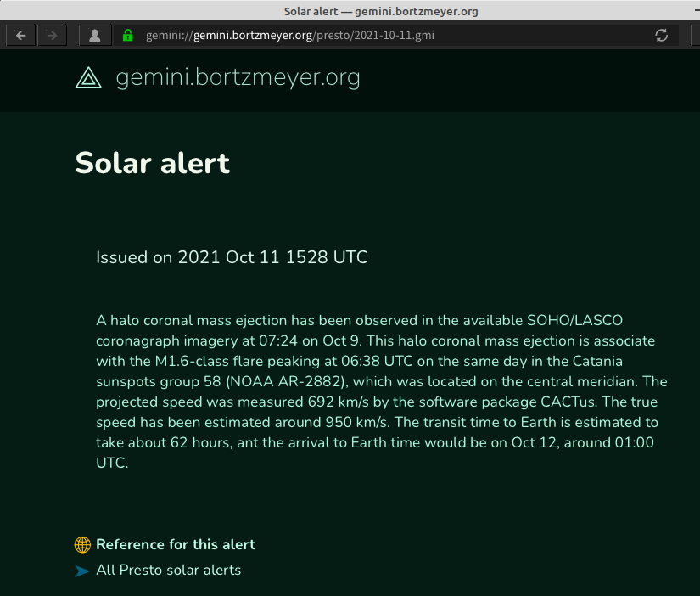700x596 pixels.
Task: Go back using the left arrow button
Action: click(20, 36)
